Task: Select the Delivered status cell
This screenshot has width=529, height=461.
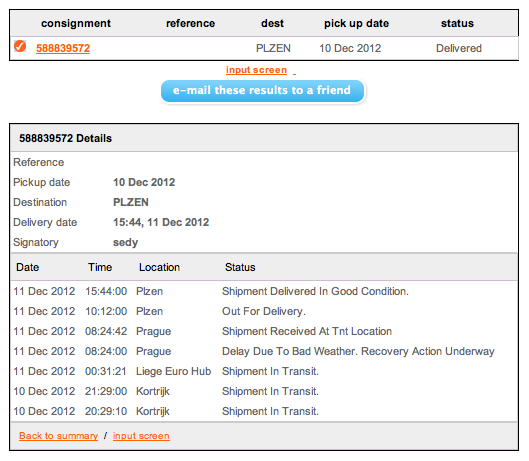Action: 459,48
